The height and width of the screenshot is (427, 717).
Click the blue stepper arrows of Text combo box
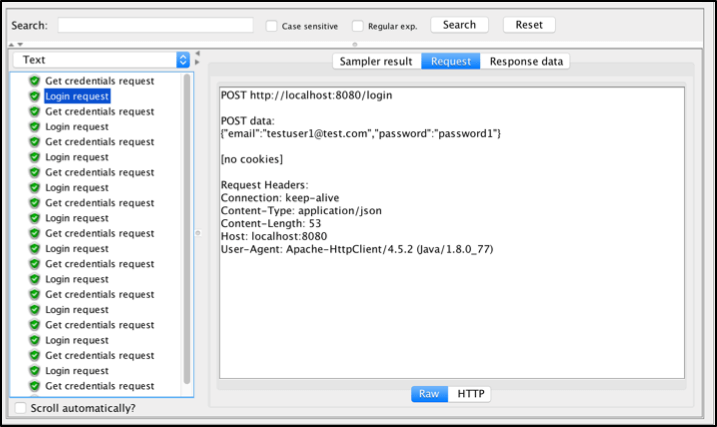(x=183, y=60)
